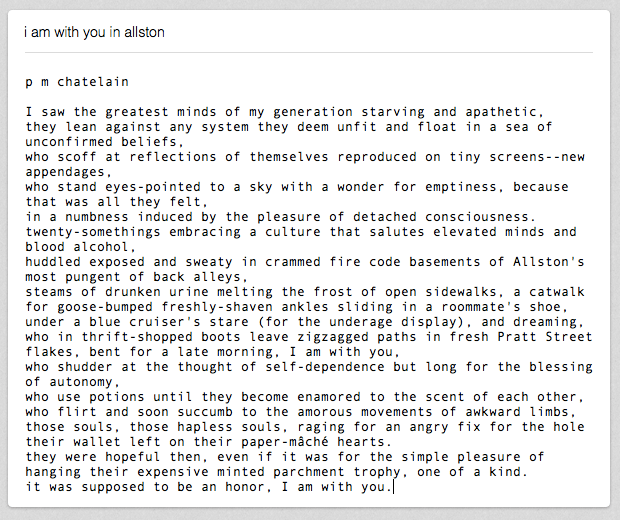The width and height of the screenshot is (620, 520).
Task: Click the title field "i am with you in allston"
Action: (95, 32)
